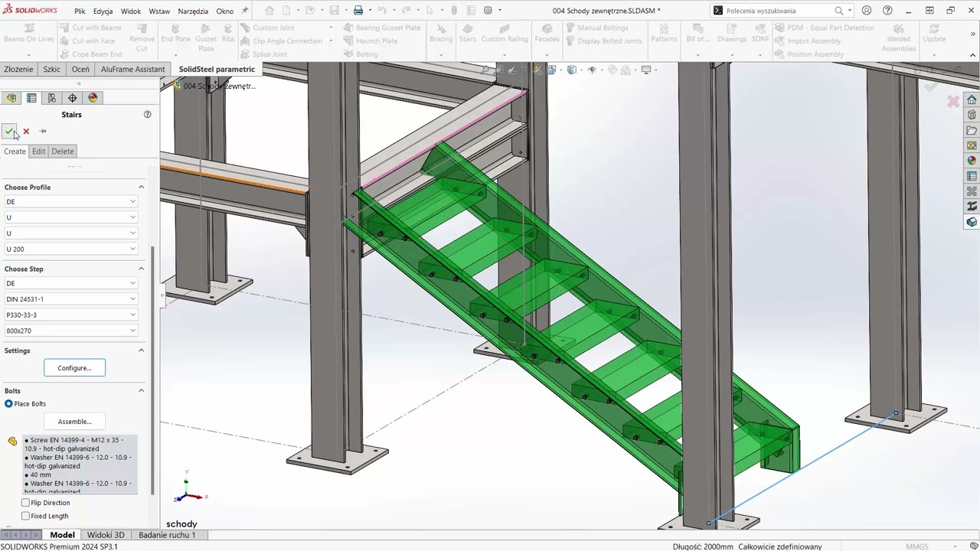
Task: Click the Configure... button
Action: point(74,368)
